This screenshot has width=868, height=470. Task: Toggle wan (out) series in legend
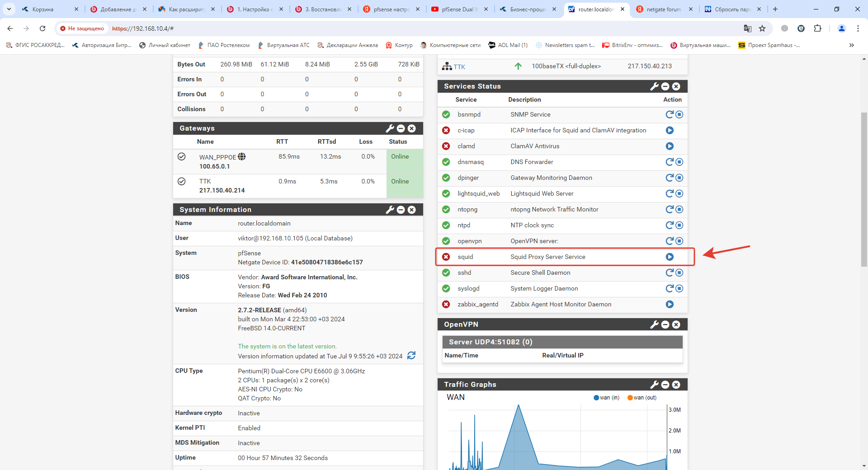[x=642, y=398]
